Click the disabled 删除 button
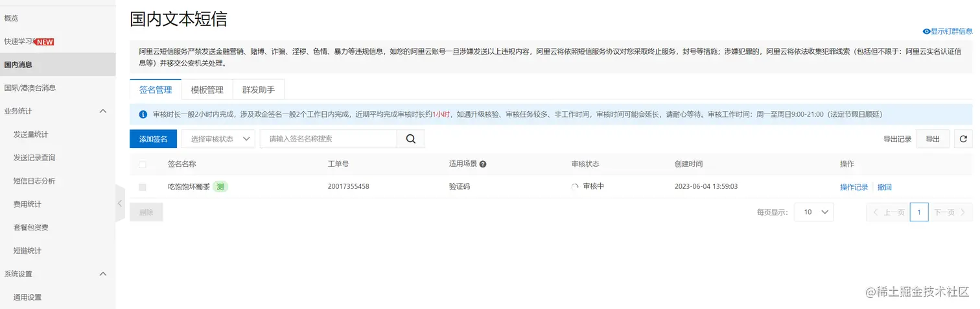 tap(146, 212)
